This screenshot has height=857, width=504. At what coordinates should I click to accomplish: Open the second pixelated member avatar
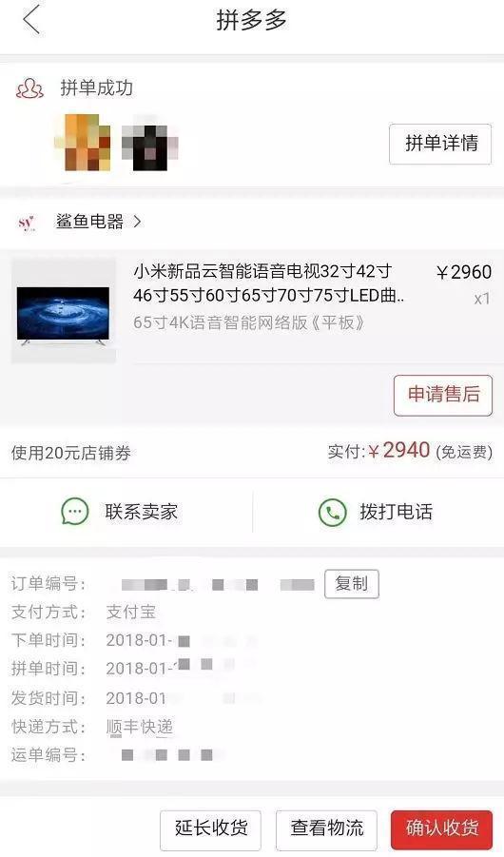coord(150,143)
